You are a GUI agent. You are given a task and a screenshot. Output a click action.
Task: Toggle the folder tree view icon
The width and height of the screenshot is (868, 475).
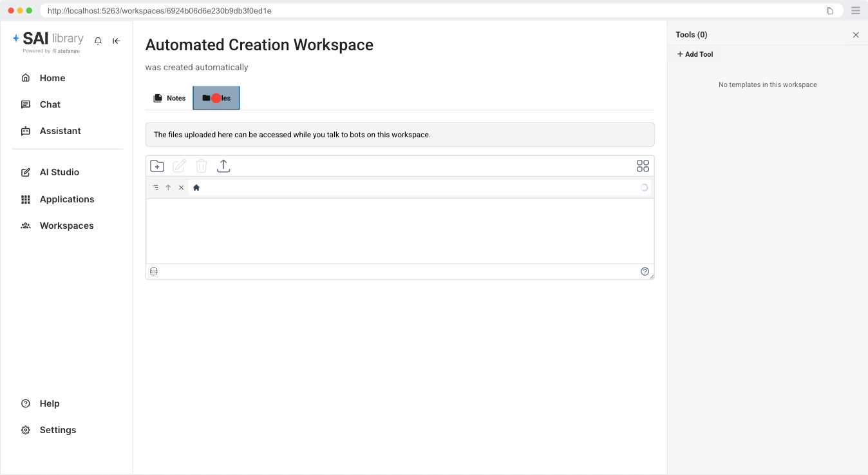156,188
